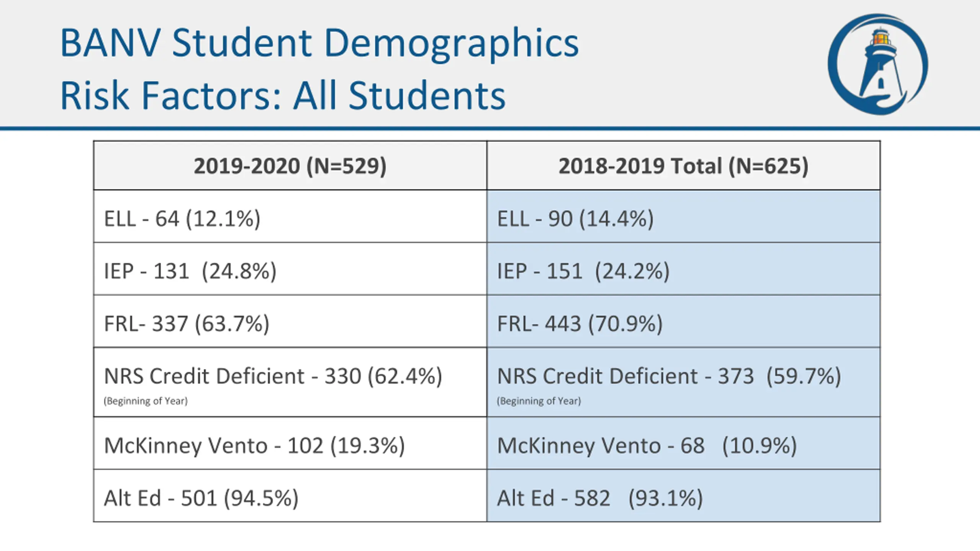
Task: Click the ELL - 64 (12.1%) cell
Action: coord(182,219)
